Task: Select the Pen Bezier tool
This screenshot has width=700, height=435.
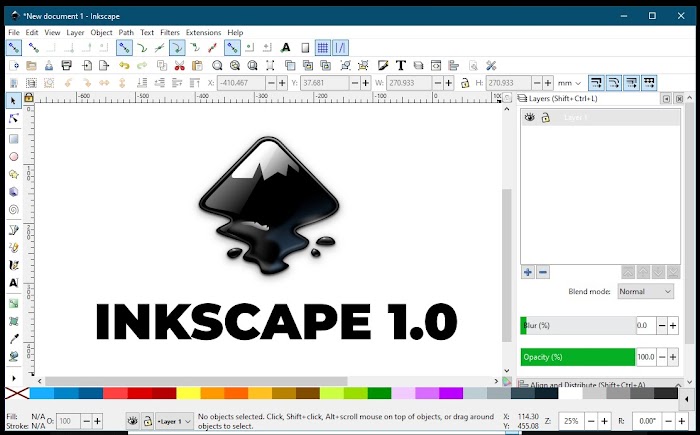Action: (x=13, y=230)
